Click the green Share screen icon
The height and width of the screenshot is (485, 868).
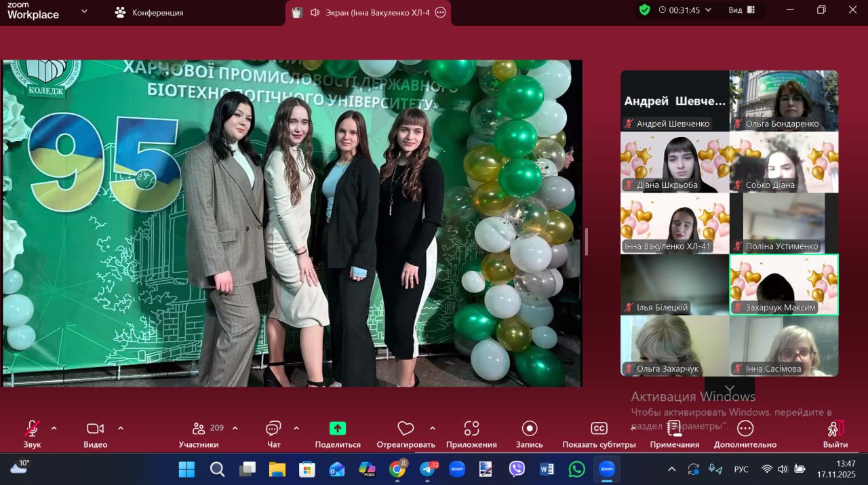click(337, 429)
